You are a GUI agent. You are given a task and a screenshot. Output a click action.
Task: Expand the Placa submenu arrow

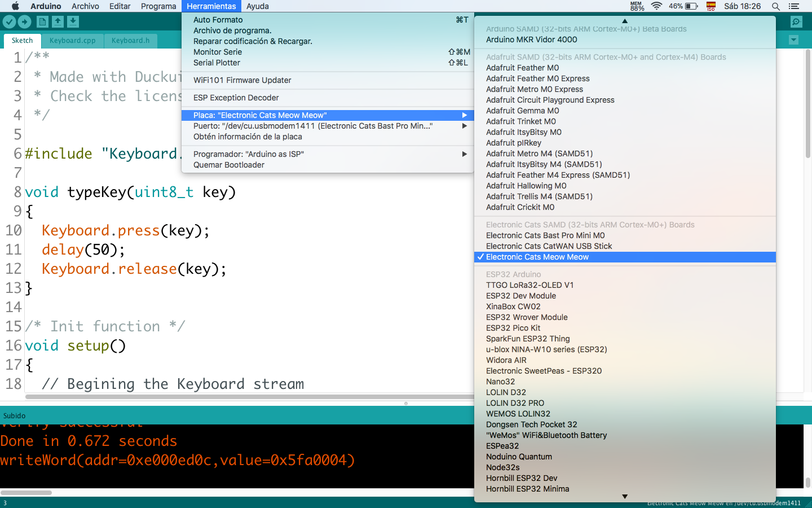coord(465,115)
